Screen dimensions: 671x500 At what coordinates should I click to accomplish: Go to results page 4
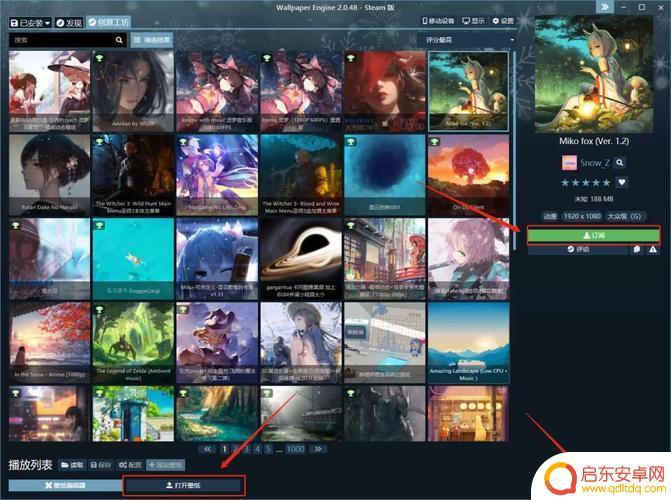(x=257, y=449)
